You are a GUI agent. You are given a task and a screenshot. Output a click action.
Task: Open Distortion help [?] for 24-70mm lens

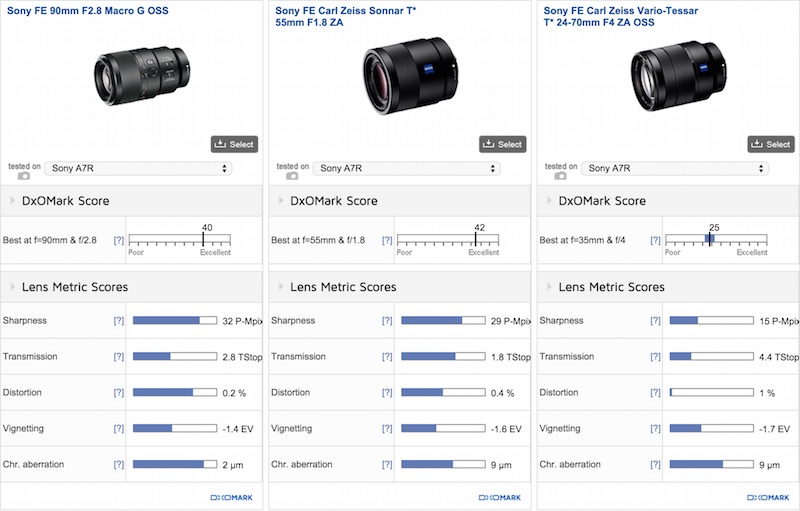coord(655,393)
